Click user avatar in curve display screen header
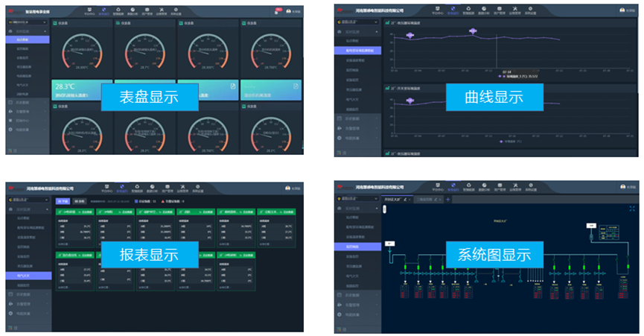 [622, 10]
